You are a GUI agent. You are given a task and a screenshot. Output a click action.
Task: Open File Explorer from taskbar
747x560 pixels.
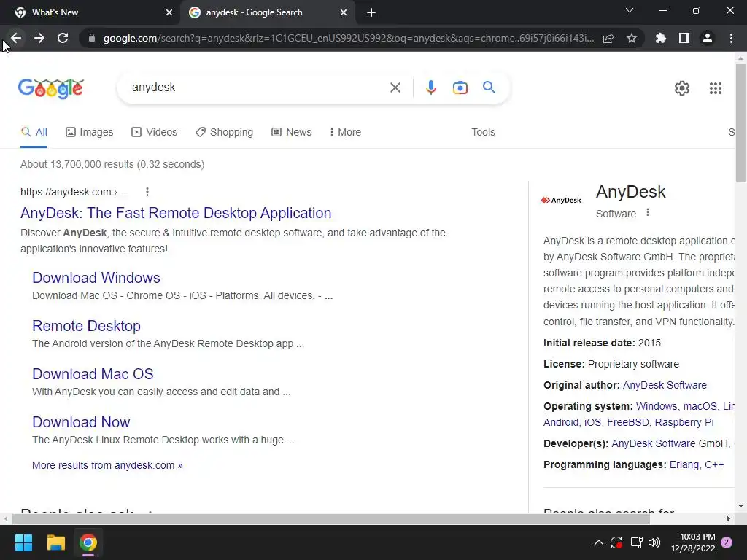55,542
